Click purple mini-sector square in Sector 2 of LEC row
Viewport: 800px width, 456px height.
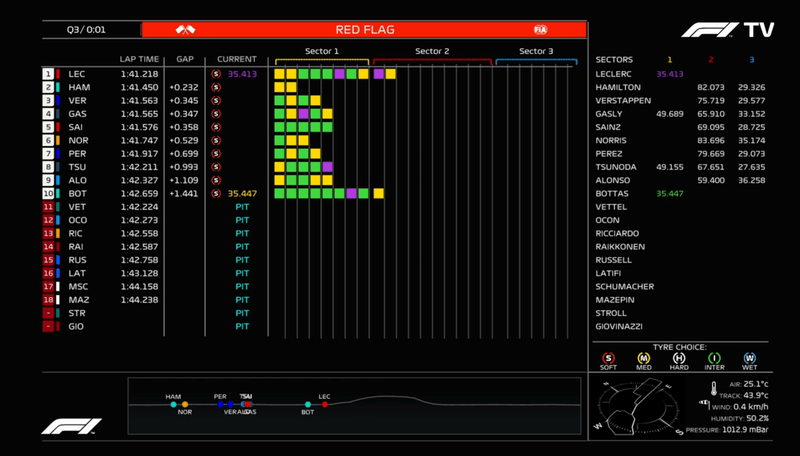click(379, 74)
